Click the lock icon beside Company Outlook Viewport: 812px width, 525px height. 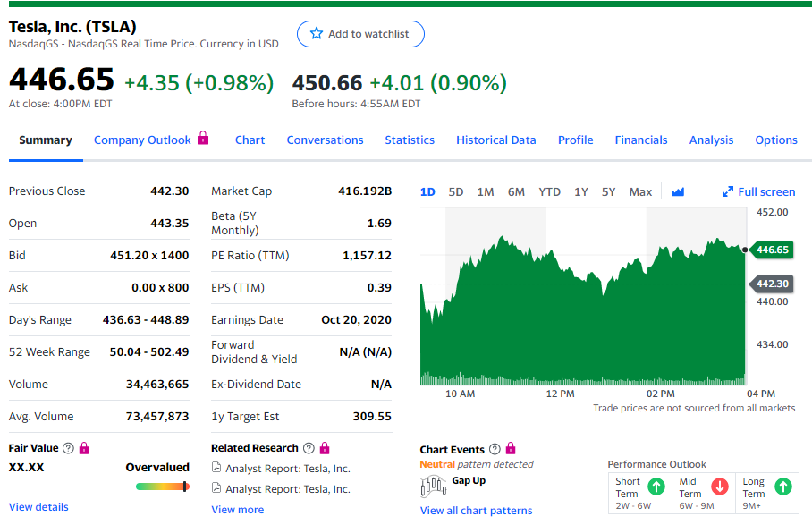pos(203,139)
